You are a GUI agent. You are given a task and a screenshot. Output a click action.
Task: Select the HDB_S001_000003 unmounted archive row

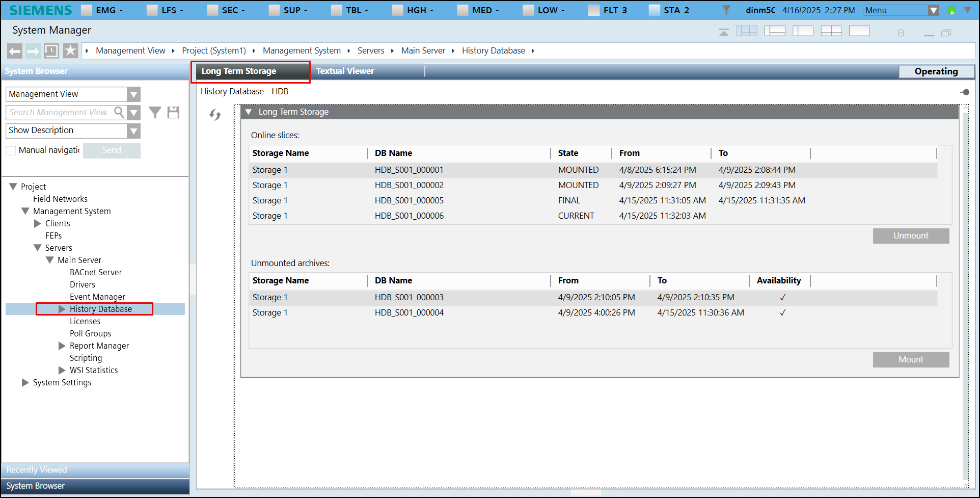[409, 298]
